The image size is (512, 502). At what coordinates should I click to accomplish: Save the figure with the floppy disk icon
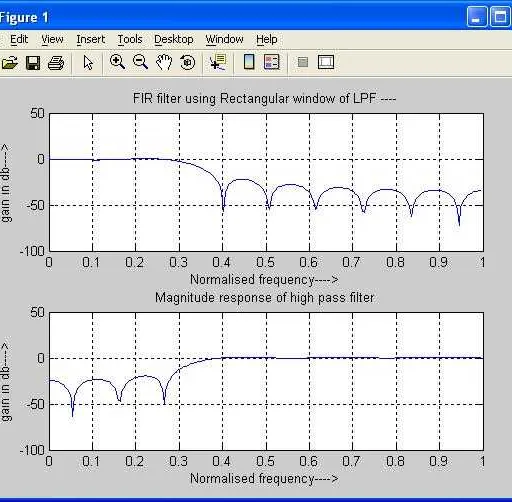(x=33, y=63)
